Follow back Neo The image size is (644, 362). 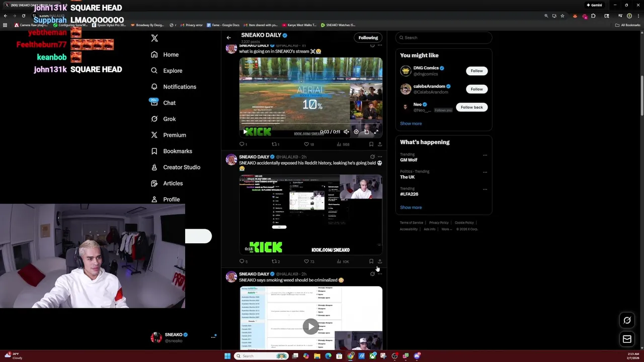coord(471,107)
